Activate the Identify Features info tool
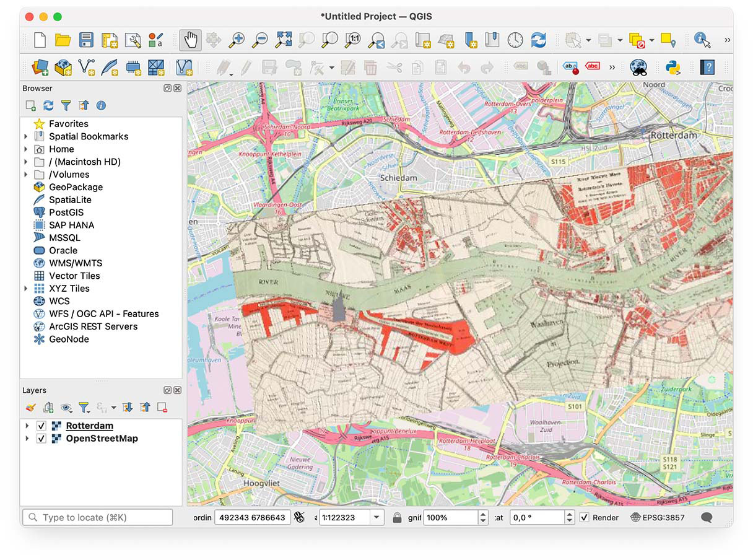The image size is (753, 560). point(702,40)
